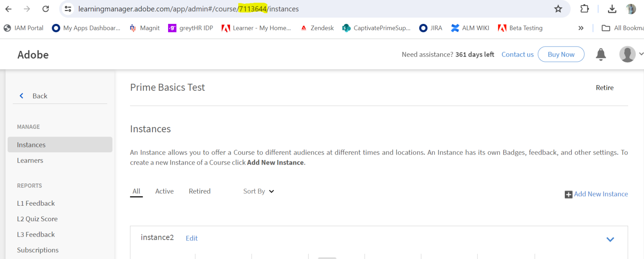644x259 pixels.
Task: Click the plus icon next to Add New Instance
Action: pos(569,194)
